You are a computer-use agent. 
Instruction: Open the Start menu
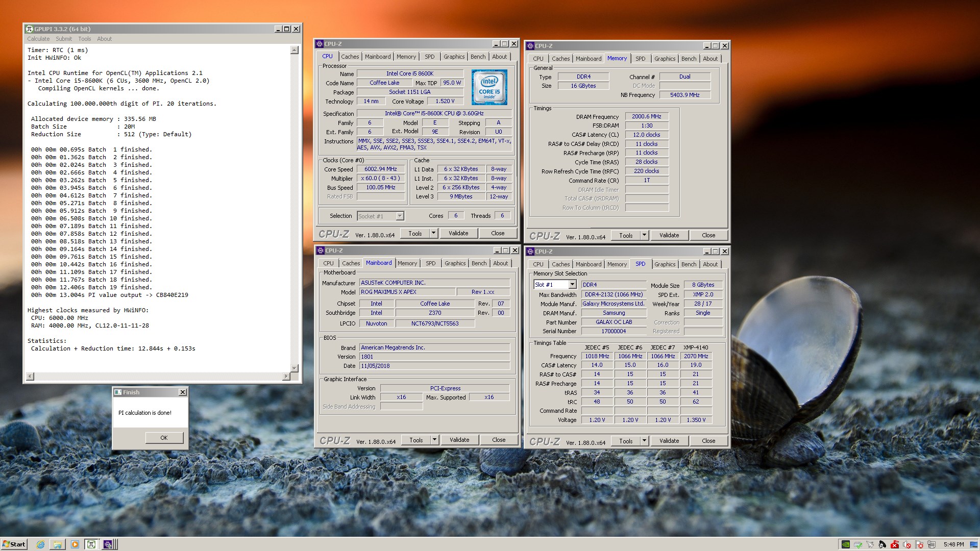click(14, 544)
